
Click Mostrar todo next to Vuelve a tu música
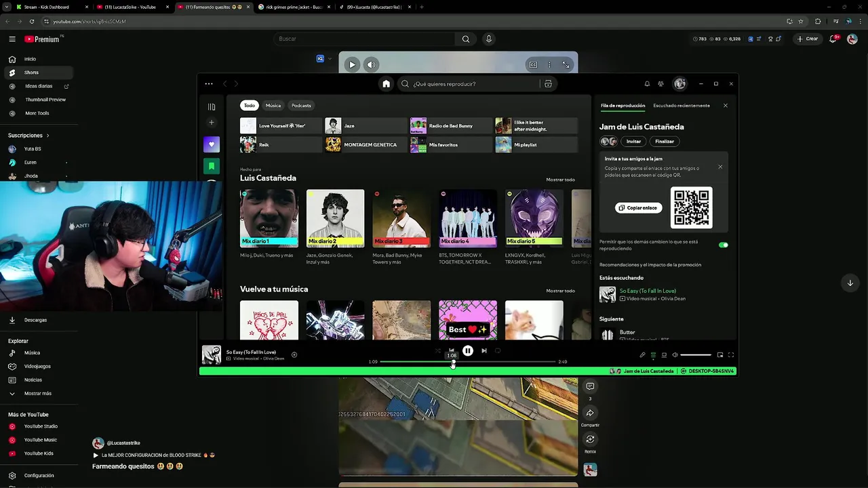tap(560, 291)
